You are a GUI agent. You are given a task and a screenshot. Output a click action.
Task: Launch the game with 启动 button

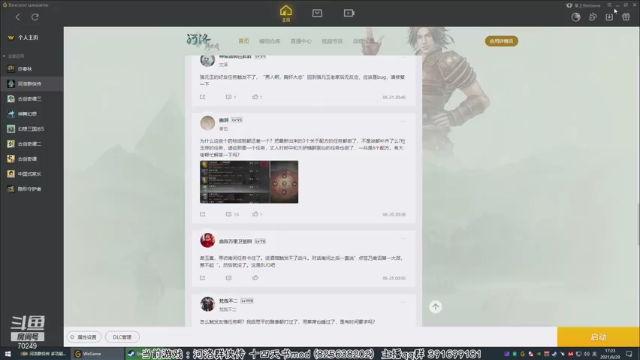point(598,337)
